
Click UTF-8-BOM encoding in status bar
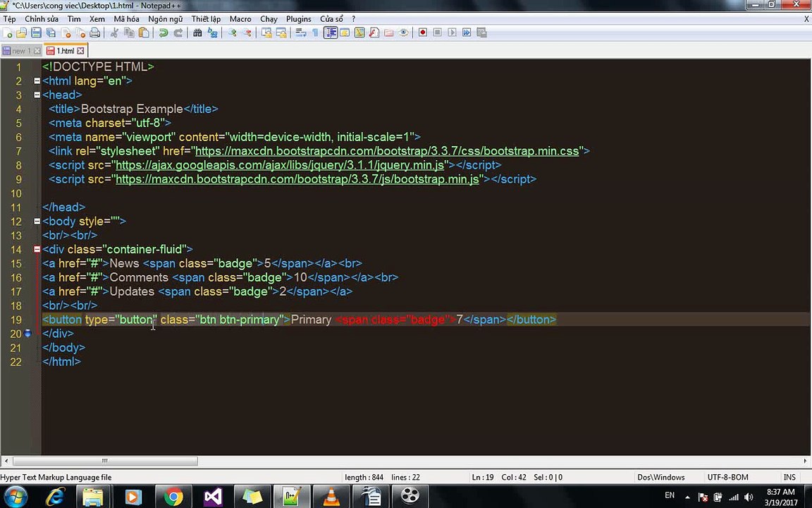(x=727, y=477)
